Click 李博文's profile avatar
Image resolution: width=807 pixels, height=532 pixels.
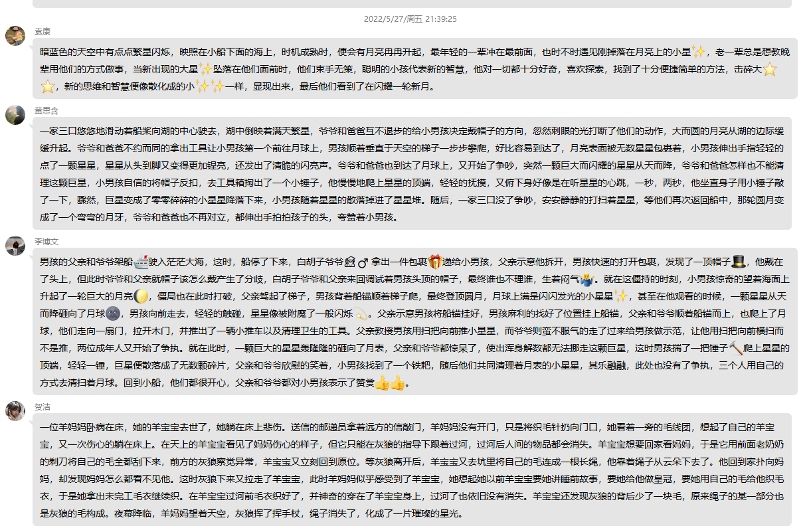pyautogui.click(x=15, y=246)
